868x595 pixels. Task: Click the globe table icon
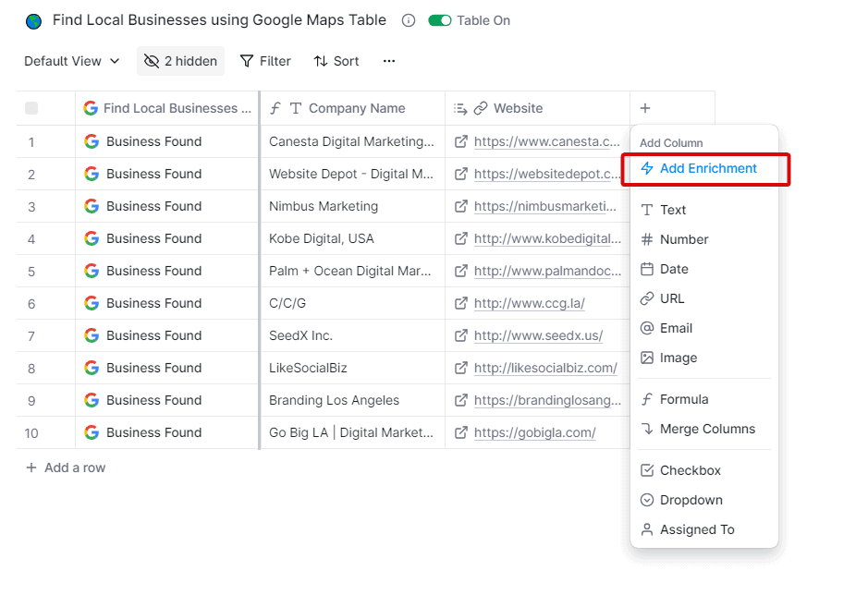click(x=34, y=21)
